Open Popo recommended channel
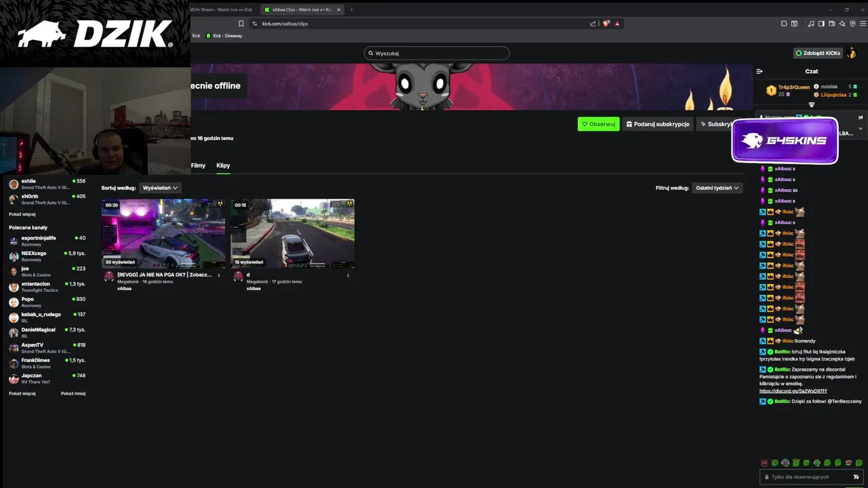This screenshot has height=488, width=868. 47,302
